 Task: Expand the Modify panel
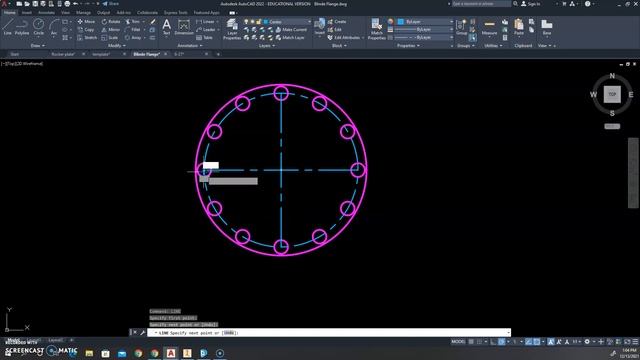[117, 46]
